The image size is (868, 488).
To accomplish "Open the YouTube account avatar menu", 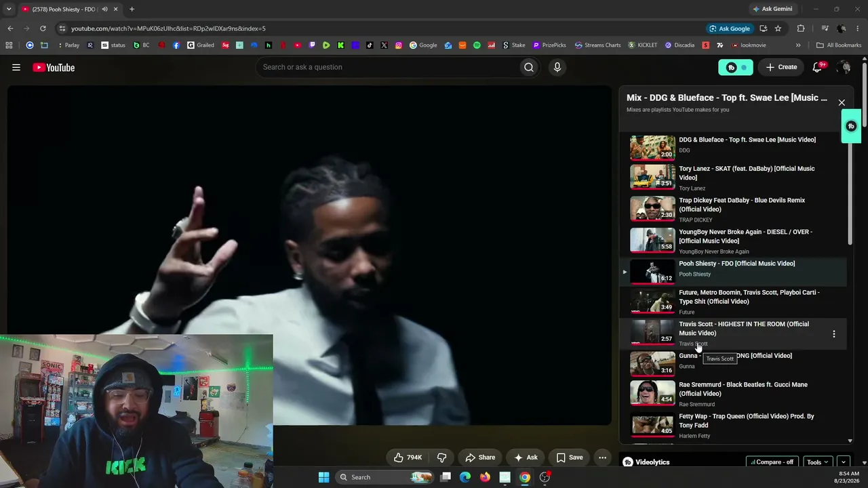I will pyautogui.click(x=844, y=67).
